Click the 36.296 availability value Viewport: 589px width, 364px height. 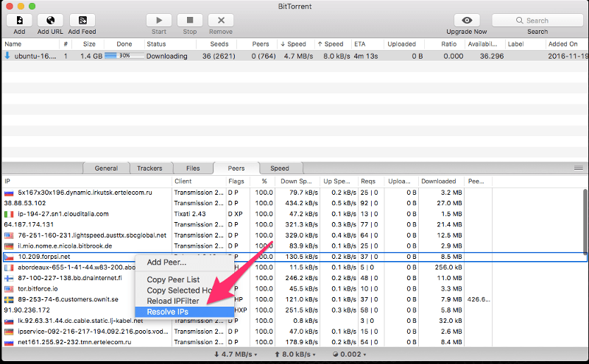click(x=492, y=56)
